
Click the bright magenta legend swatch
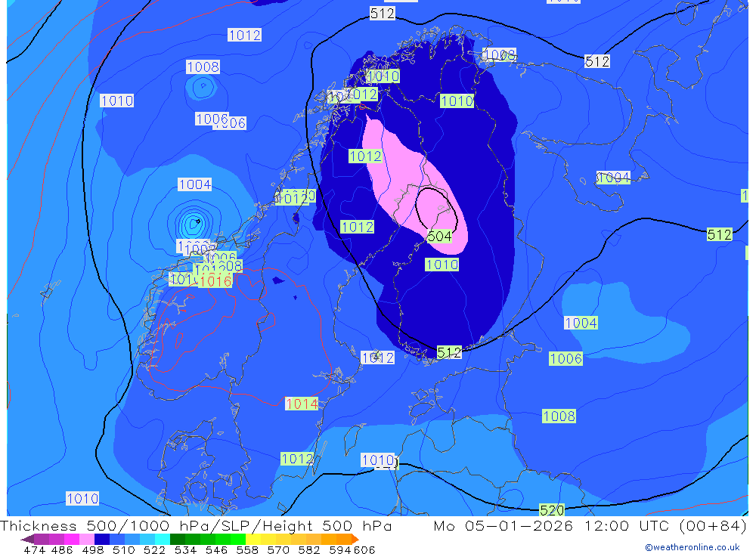point(71,539)
